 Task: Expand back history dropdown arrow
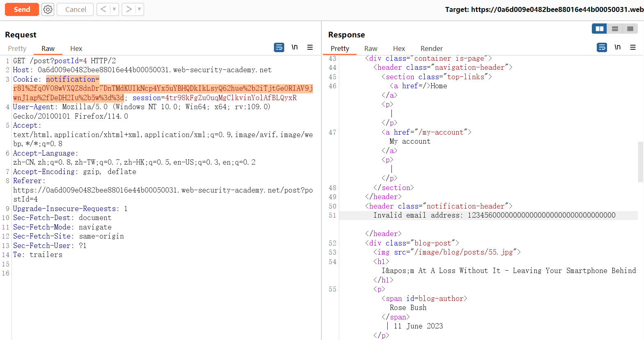tap(114, 9)
